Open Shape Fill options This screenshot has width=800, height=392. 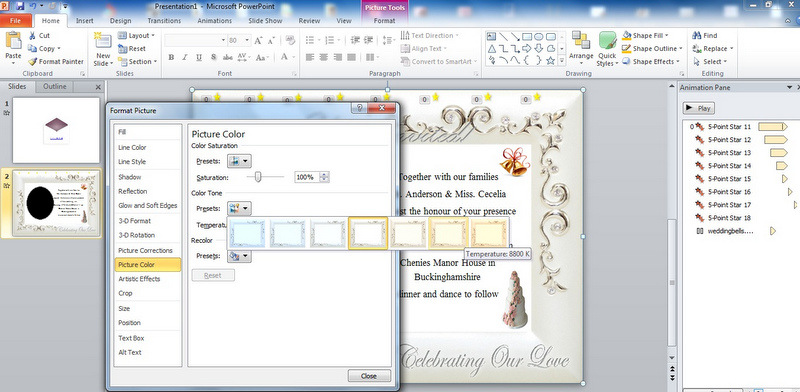tap(646, 35)
